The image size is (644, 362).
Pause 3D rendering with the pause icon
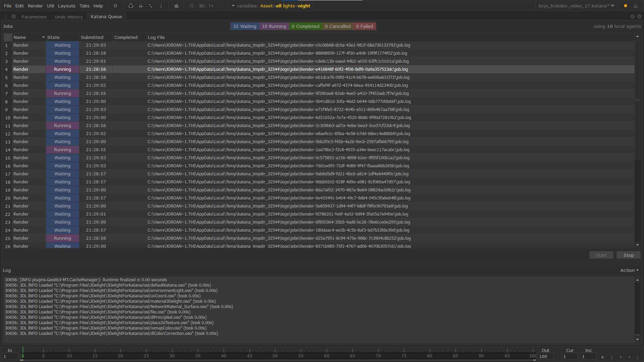pos(211,6)
